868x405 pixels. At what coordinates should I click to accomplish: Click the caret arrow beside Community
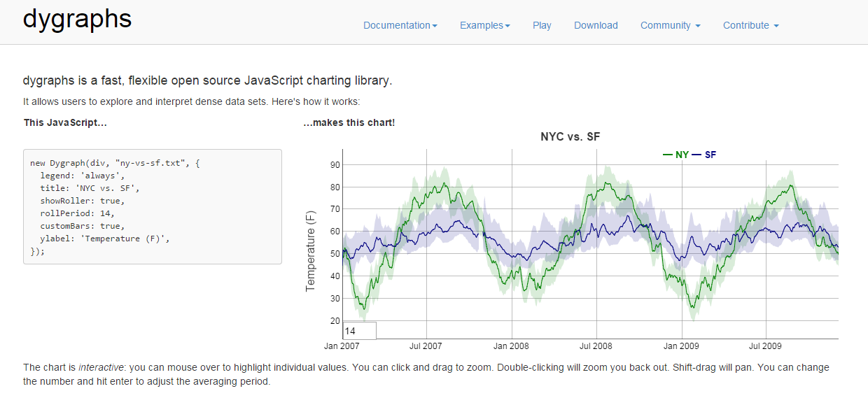click(x=697, y=26)
